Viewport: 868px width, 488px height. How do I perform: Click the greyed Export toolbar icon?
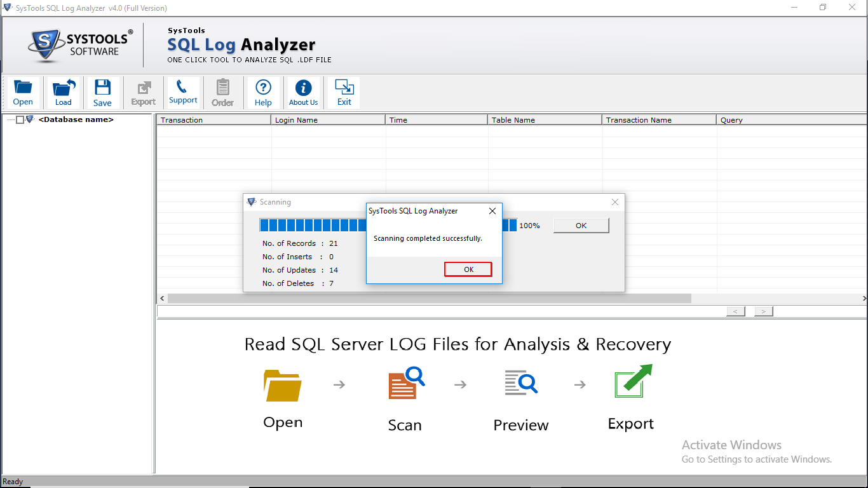144,93
